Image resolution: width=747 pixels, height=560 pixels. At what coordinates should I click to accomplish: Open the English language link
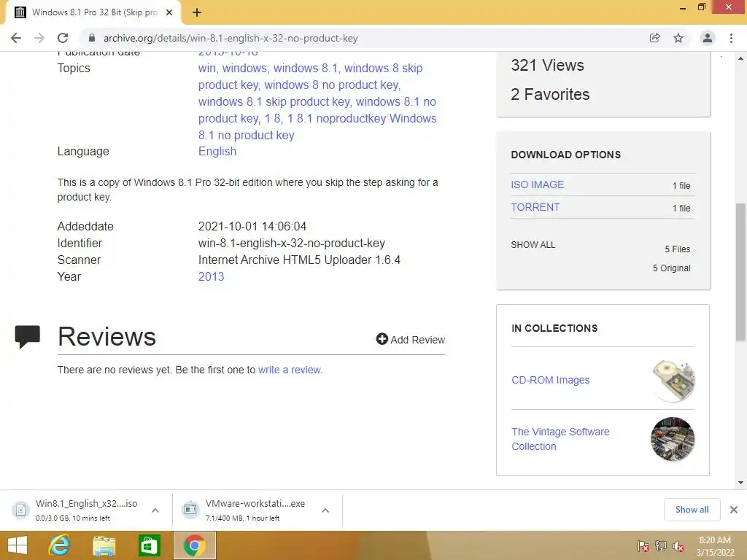tap(217, 152)
